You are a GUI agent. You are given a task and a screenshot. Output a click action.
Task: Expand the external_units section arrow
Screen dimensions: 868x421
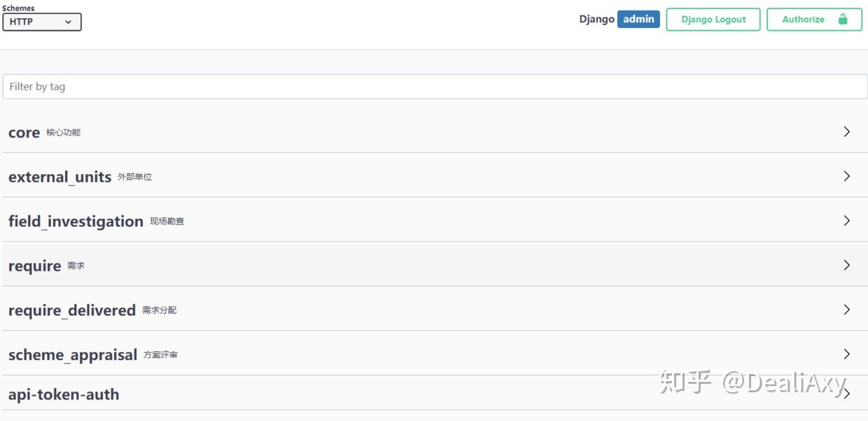pyautogui.click(x=847, y=176)
